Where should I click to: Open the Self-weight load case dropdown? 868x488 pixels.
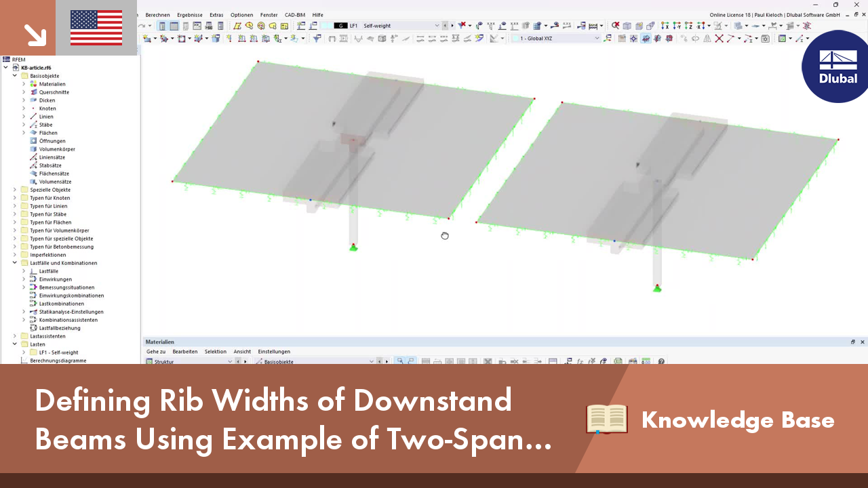pos(435,25)
